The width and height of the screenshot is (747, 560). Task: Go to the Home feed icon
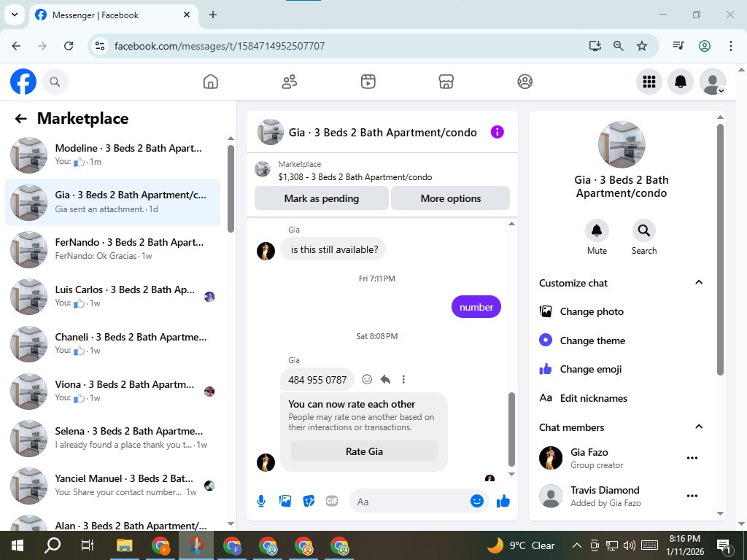tap(211, 82)
